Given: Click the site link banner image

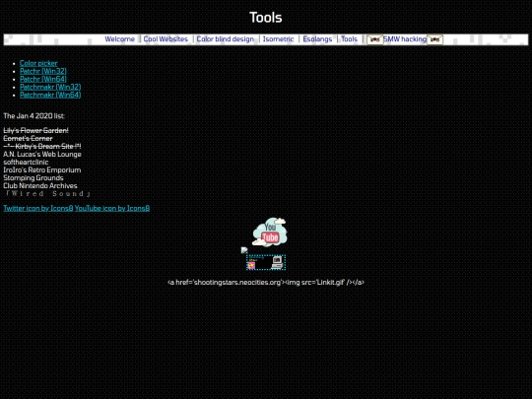Looking at the screenshot, I should click(x=266, y=262).
